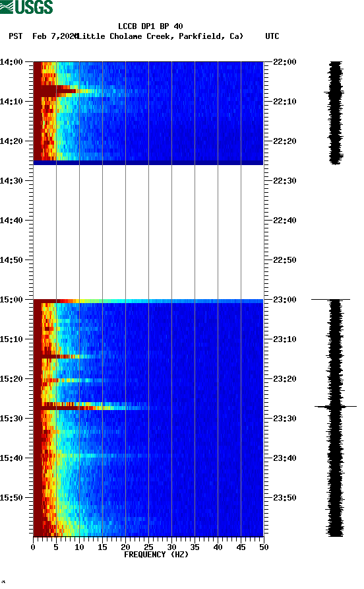Click the 15:50 PST time label
364x589 pixels.
12,498
